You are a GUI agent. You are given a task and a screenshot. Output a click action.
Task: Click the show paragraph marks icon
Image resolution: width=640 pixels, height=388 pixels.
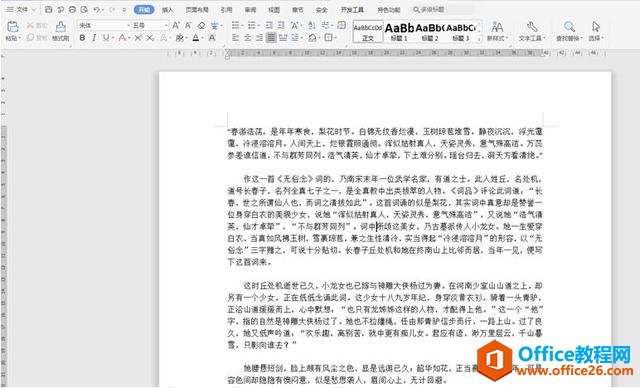point(326,25)
